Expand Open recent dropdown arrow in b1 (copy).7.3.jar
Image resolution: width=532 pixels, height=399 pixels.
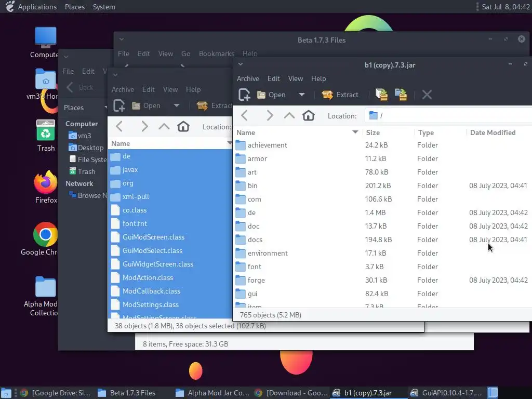[302, 95]
